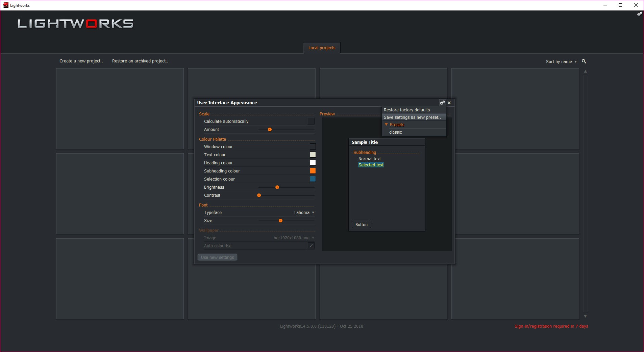The image size is (644, 352).
Task: Click the 'Font' section heading
Action: coord(203,205)
